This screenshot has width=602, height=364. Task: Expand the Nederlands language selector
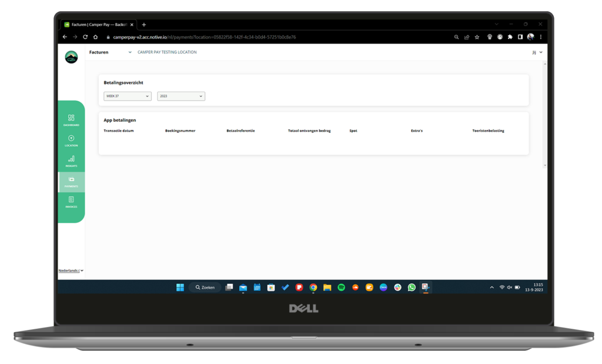click(71, 271)
